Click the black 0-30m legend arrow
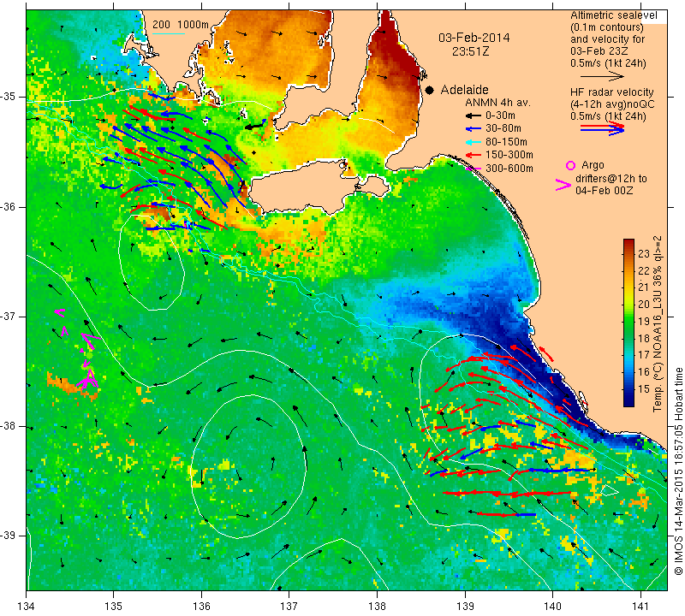The height and width of the screenshot is (616, 685). coord(473,116)
